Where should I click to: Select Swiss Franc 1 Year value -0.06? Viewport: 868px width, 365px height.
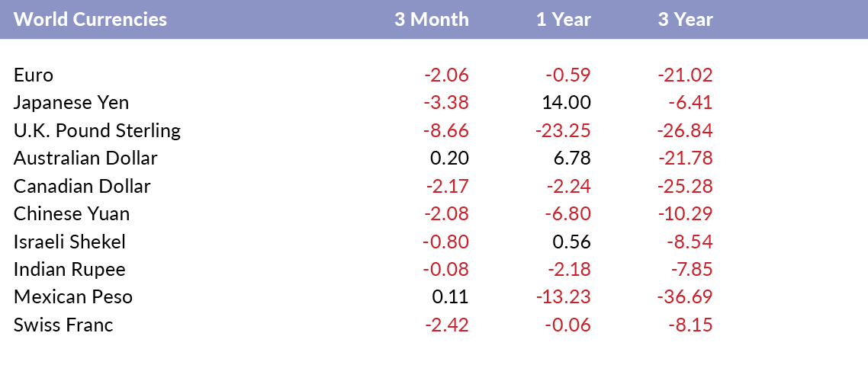(x=568, y=325)
